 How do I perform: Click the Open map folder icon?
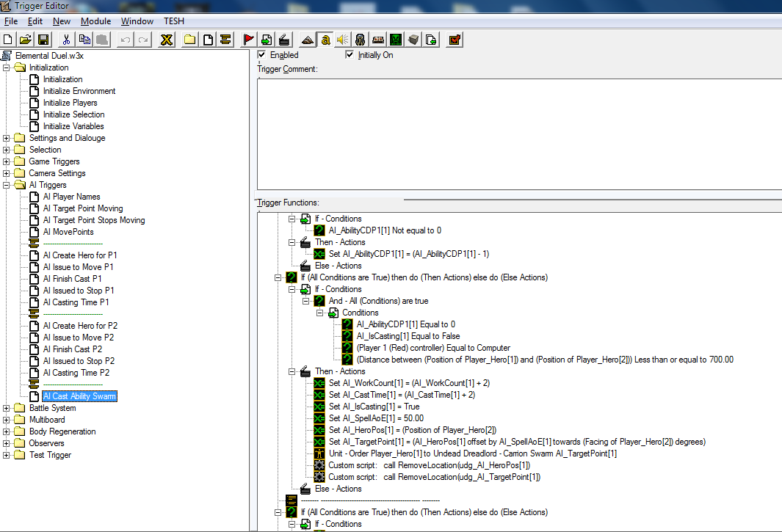[x=26, y=40]
